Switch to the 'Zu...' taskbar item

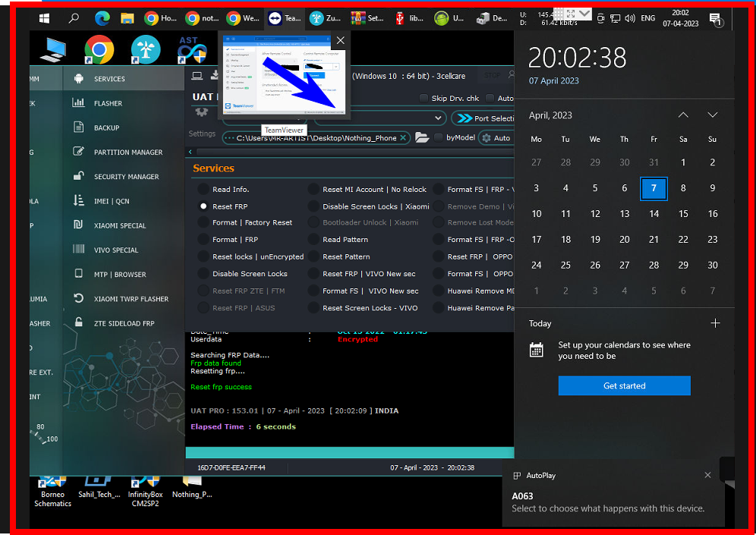[x=326, y=18]
